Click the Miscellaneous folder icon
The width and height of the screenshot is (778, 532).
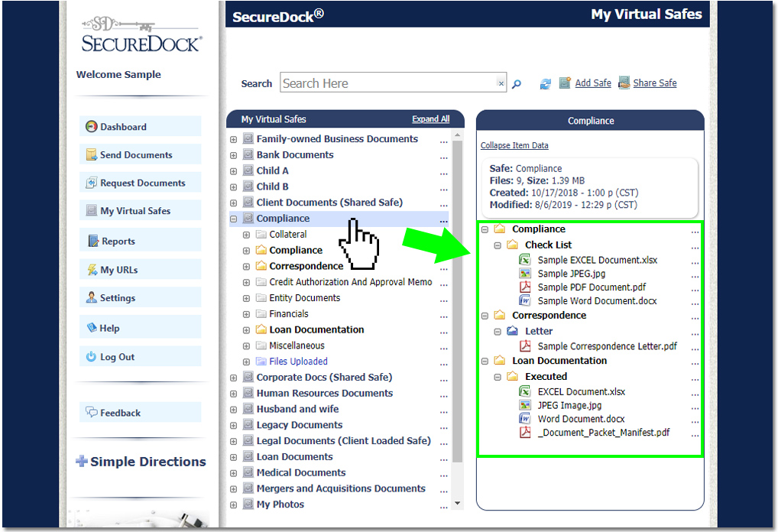click(x=261, y=345)
